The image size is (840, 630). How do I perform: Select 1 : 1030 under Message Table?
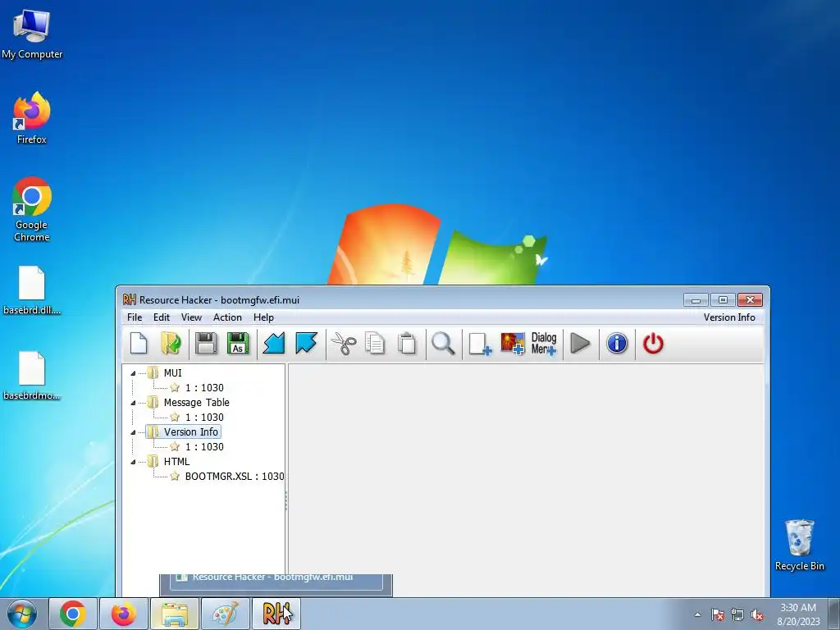point(204,417)
